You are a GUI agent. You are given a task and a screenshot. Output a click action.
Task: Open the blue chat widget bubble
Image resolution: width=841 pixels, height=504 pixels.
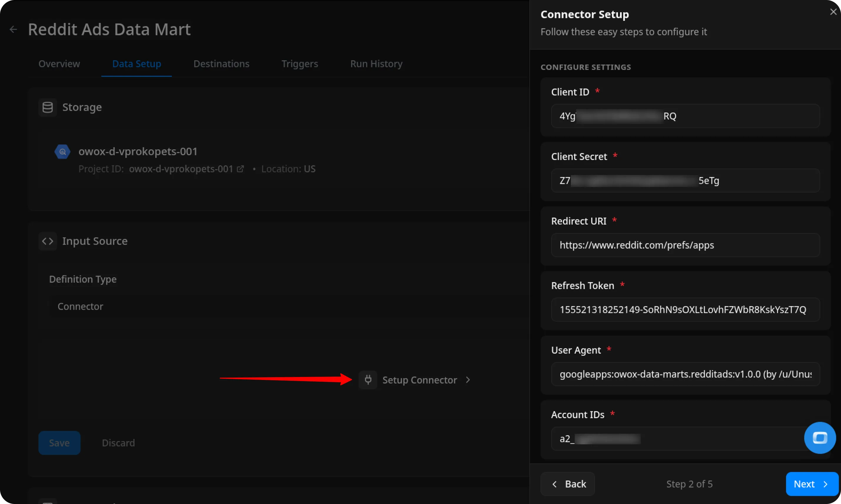click(820, 438)
